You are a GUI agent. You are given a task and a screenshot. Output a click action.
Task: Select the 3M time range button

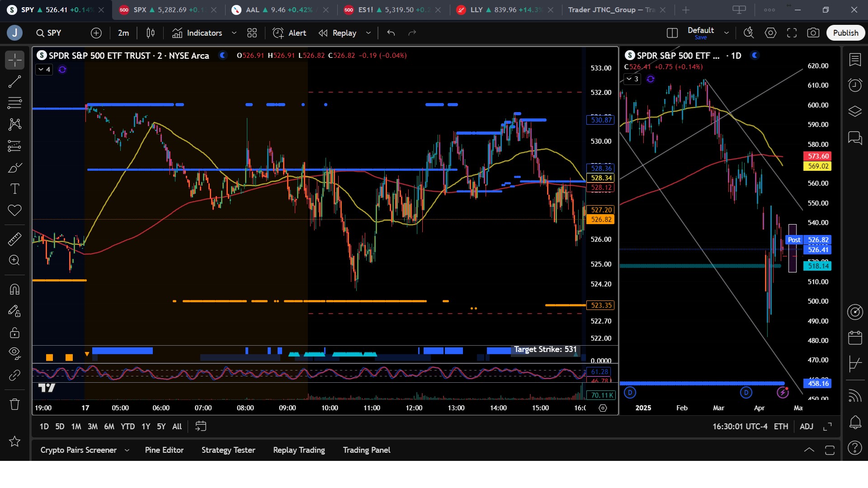(92, 427)
